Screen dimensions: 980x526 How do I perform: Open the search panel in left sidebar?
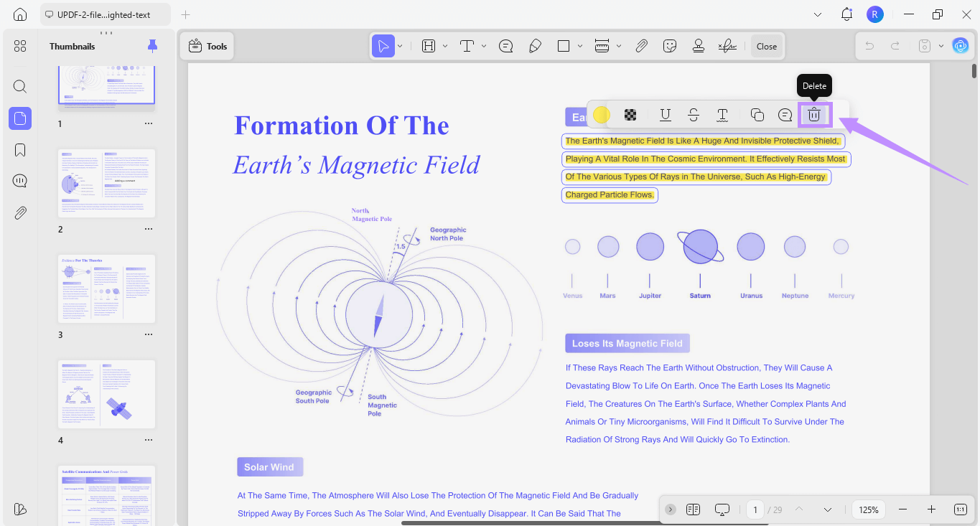click(x=20, y=87)
